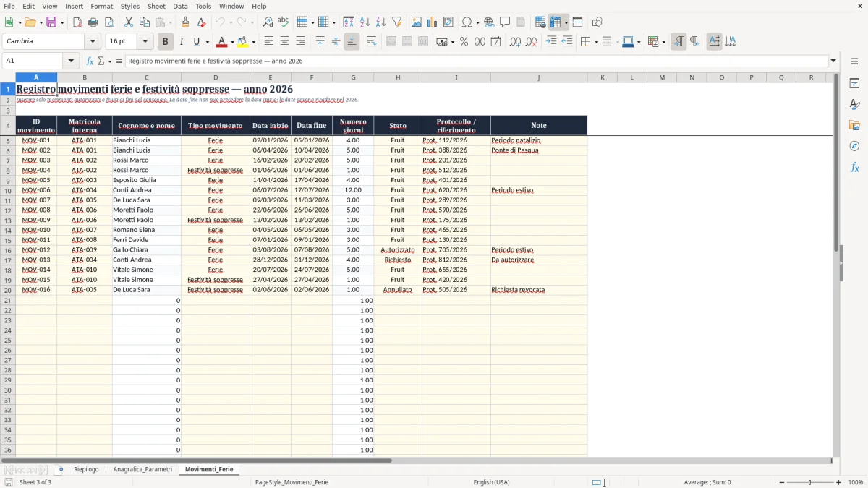Click the Print icon
Screen dimensions: 868x488
pos(93,22)
